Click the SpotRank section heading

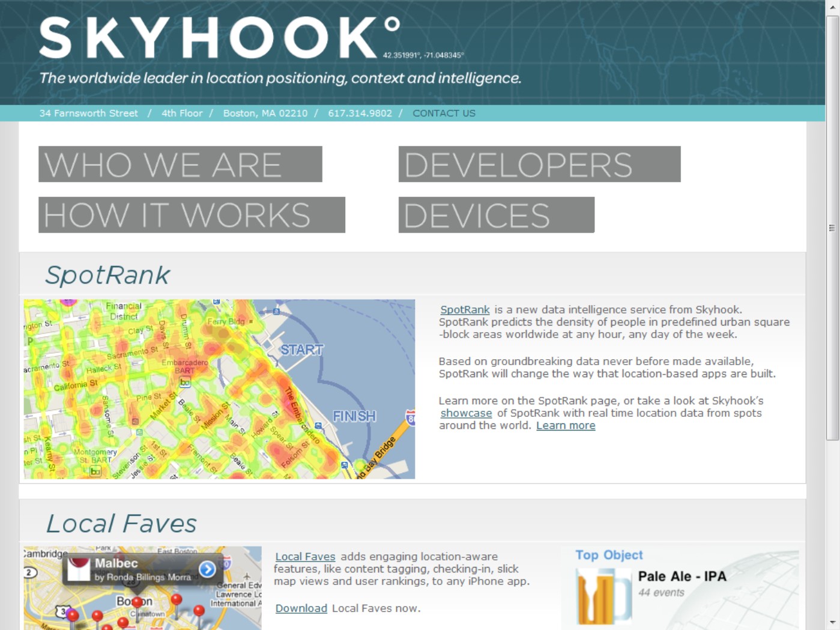tap(107, 275)
